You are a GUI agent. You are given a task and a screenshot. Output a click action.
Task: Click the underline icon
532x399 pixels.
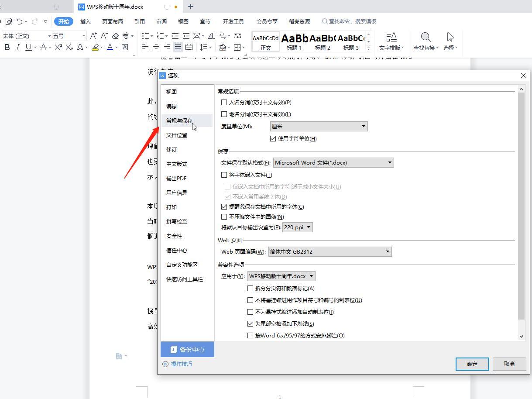tap(28, 47)
